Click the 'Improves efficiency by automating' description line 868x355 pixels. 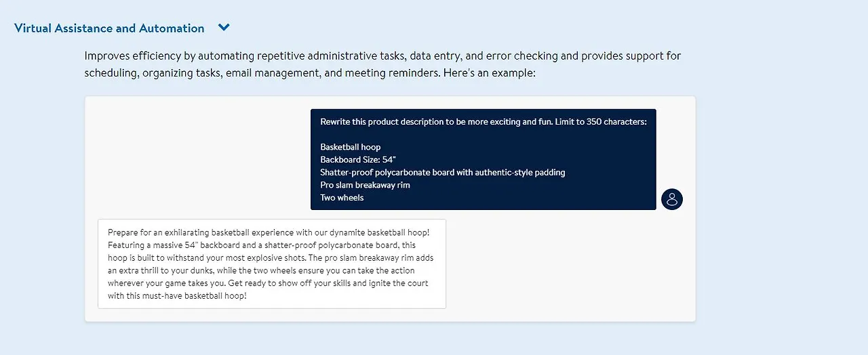point(383,56)
